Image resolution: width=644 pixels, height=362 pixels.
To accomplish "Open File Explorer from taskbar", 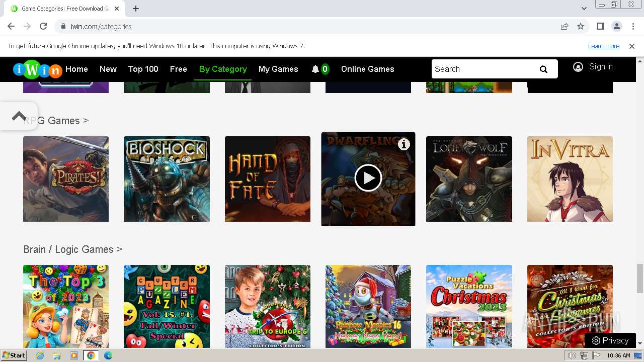I will 57,355.
